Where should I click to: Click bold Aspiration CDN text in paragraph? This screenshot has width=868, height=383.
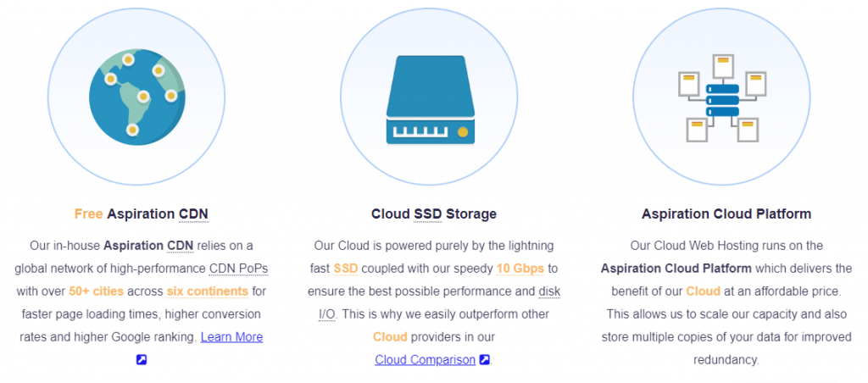pos(148,245)
